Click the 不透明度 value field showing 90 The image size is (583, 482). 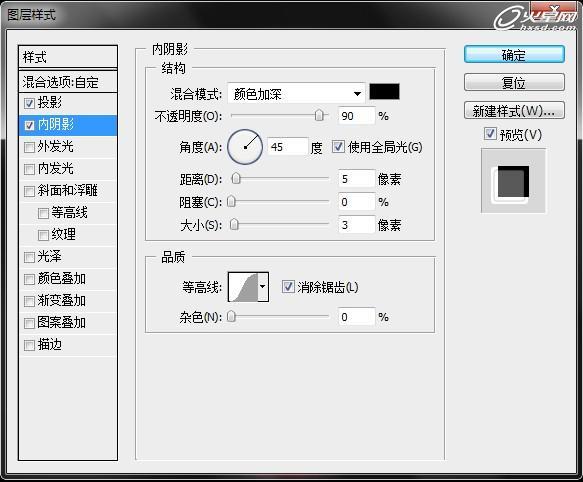point(356,116)
